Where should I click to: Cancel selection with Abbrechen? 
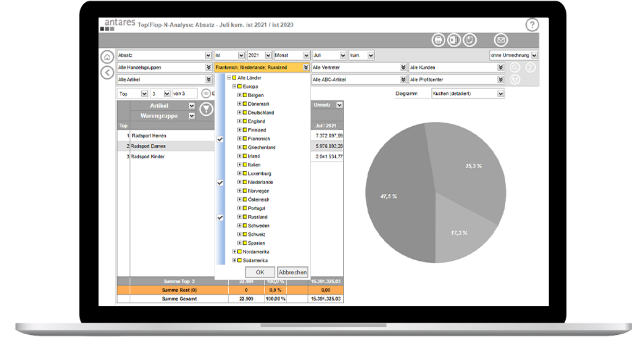pyautogui.click(x=292, y=272)
